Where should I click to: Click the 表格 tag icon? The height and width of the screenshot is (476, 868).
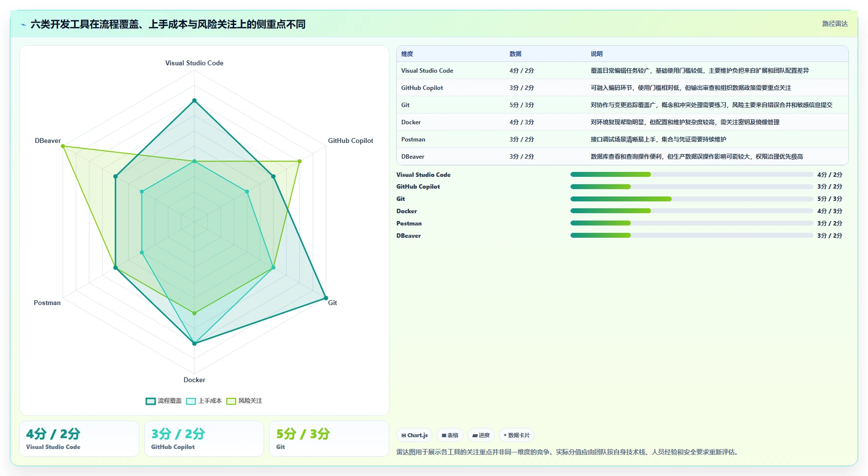click(444, 435)
